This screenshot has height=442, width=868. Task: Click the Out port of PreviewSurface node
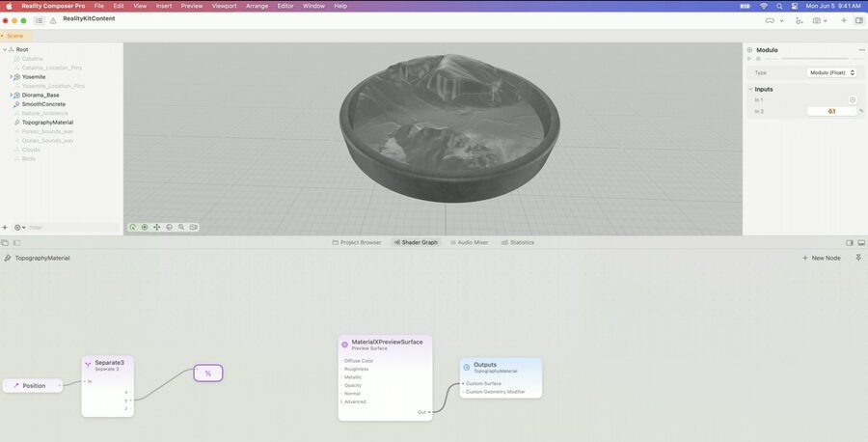(429, 412)
